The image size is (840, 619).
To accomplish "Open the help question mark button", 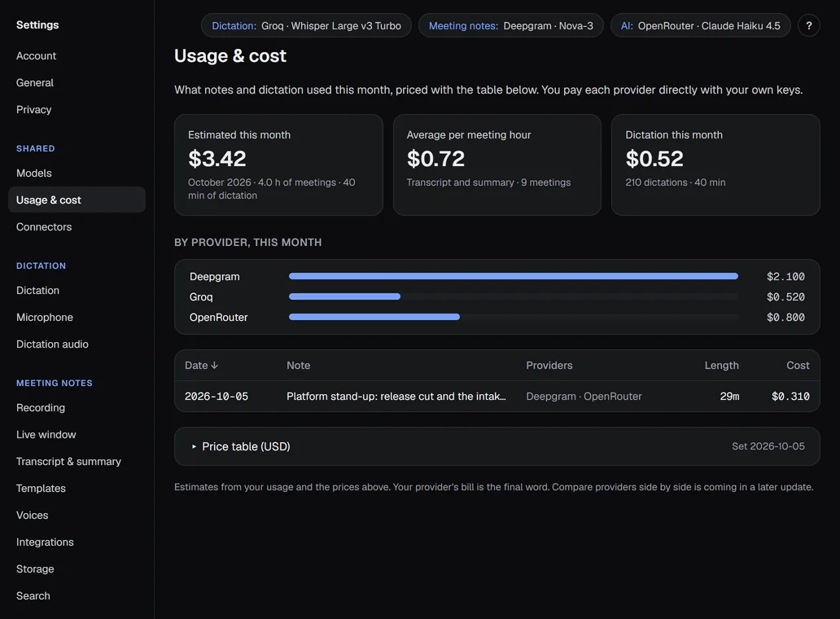I will pos(808,26).
